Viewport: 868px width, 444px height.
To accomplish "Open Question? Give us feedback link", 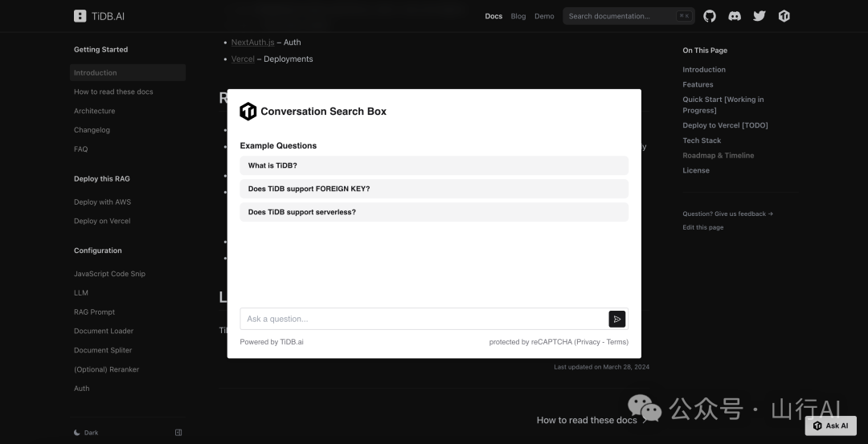I will tap(728, 214).
